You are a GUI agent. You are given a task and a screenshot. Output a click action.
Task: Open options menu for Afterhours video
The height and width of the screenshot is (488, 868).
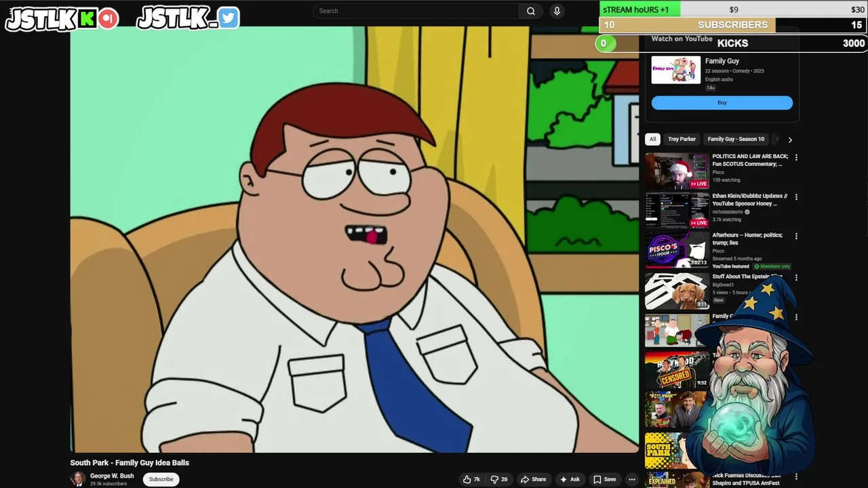(796, 237)
